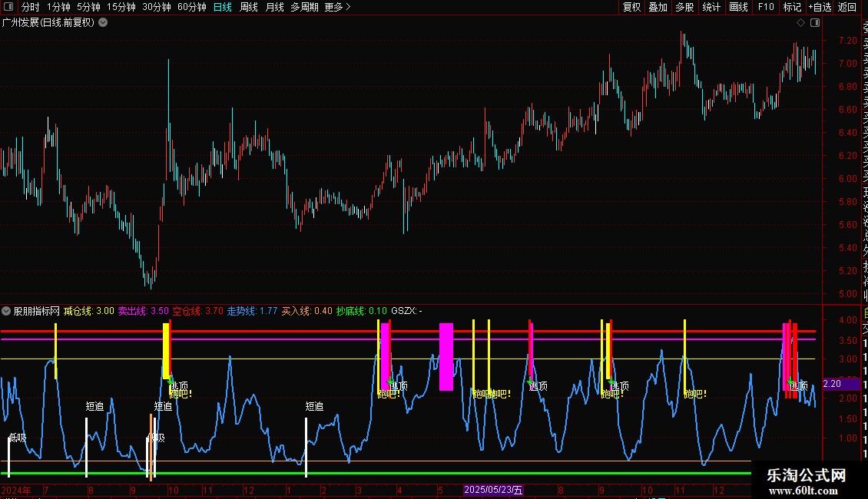Expand the 更多 periods menu

pos(337,7)
